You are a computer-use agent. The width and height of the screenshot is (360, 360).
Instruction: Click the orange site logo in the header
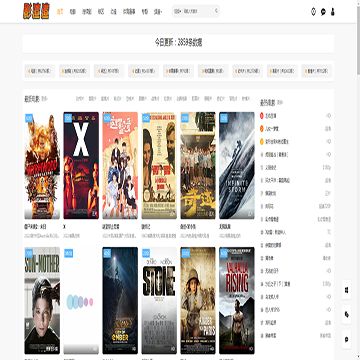coord(36,11)
